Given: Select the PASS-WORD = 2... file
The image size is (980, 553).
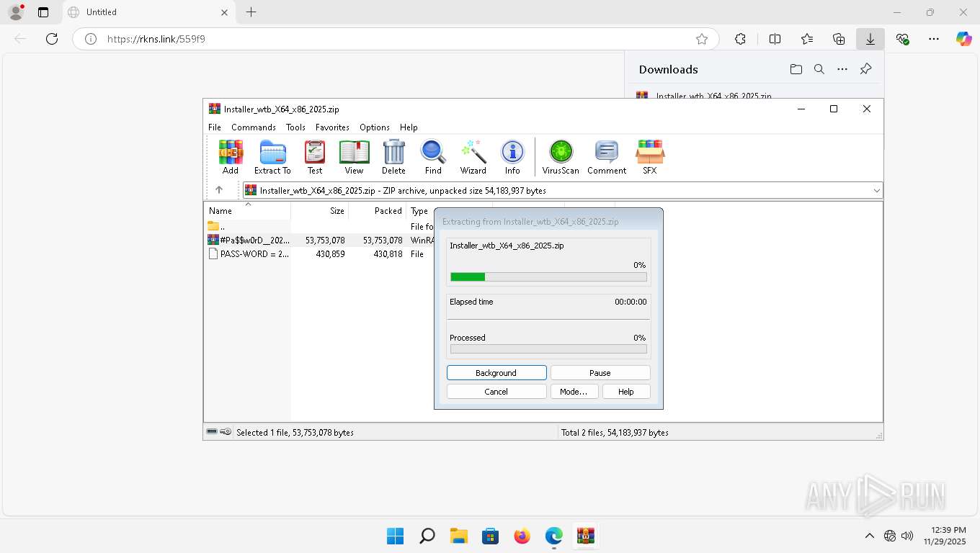Looking at the screenshot, I should [x=321, y=254].
